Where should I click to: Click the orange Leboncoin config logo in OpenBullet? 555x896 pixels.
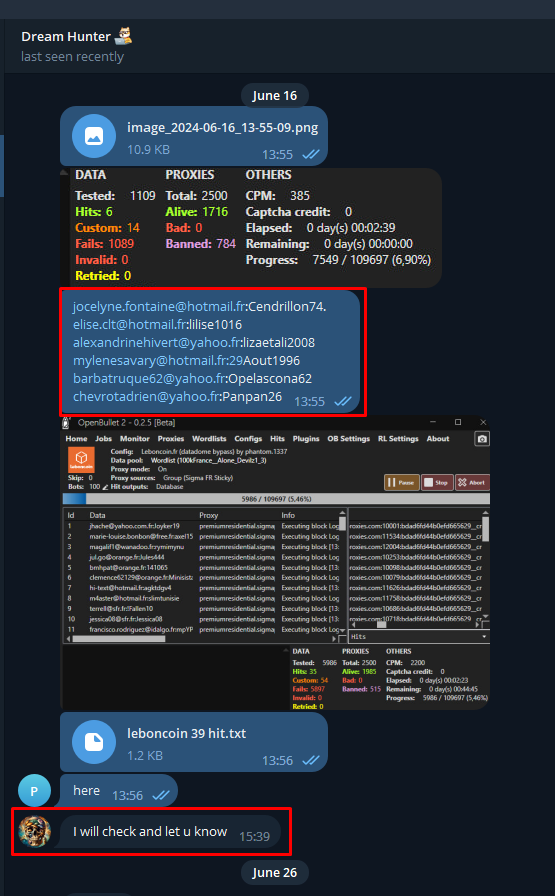click(x=81, y=459)
